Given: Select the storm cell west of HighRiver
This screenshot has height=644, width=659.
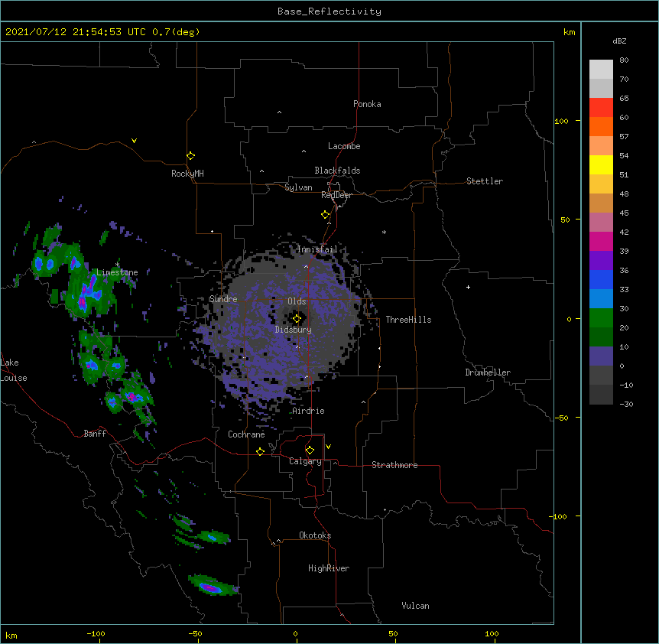Looking at the screenshot, I should pyautogui.click(x=213, y=587).
